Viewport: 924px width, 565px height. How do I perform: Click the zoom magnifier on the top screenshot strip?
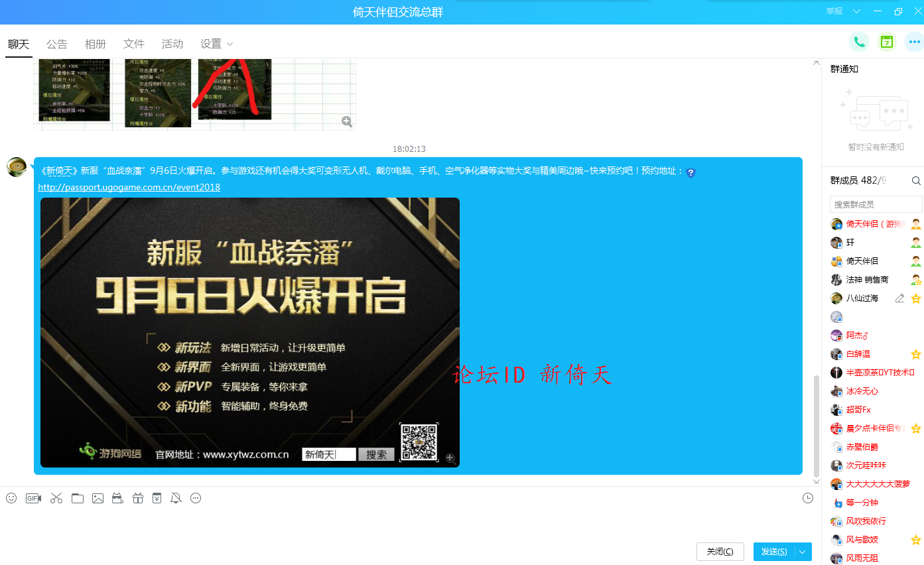[346, 121]
